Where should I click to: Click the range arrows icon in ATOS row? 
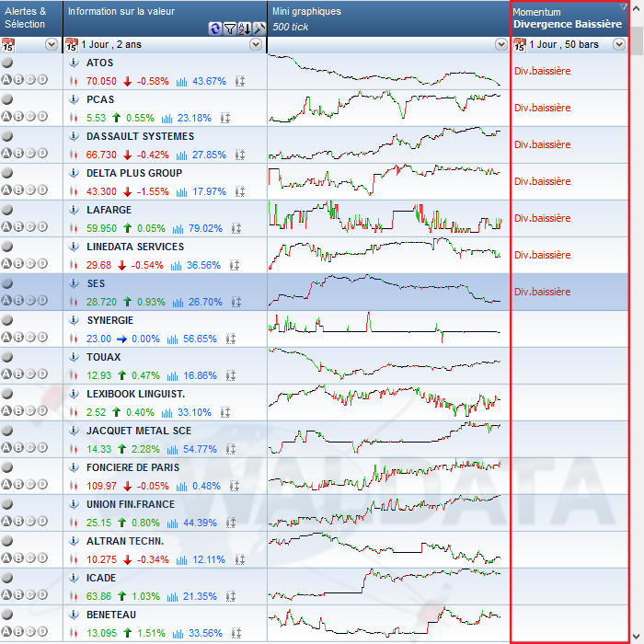point(240,81)
